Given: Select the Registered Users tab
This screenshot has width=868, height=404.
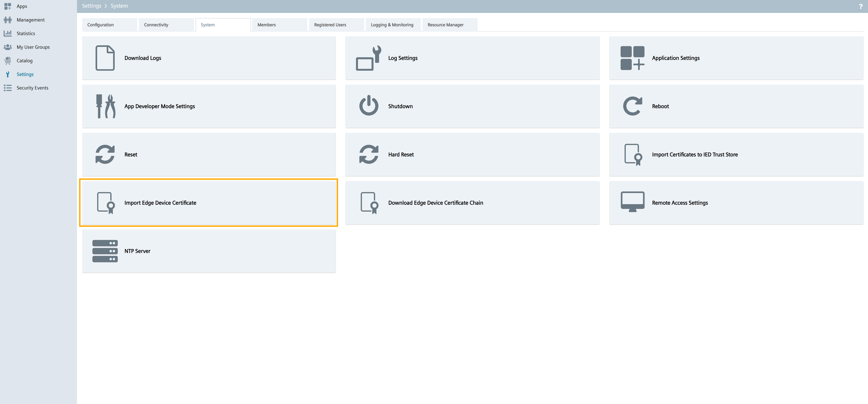Looking at the screenshot, I should coord(330,25).
